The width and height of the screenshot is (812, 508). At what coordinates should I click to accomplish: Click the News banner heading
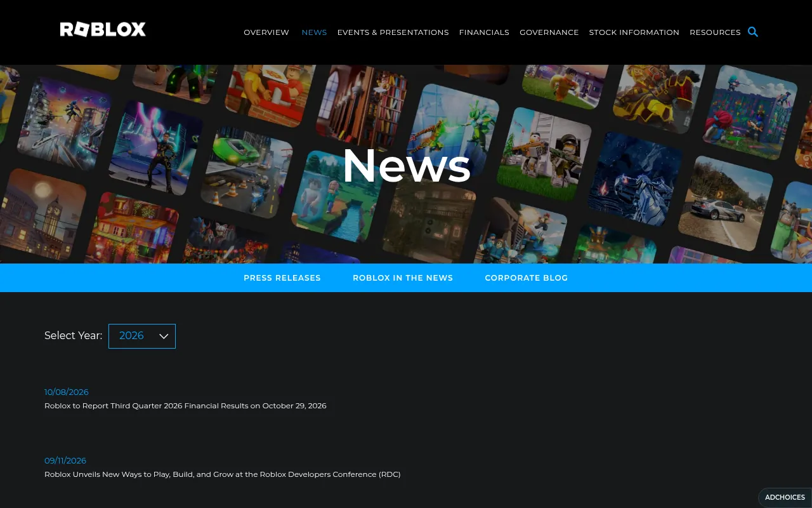[407, 166]
